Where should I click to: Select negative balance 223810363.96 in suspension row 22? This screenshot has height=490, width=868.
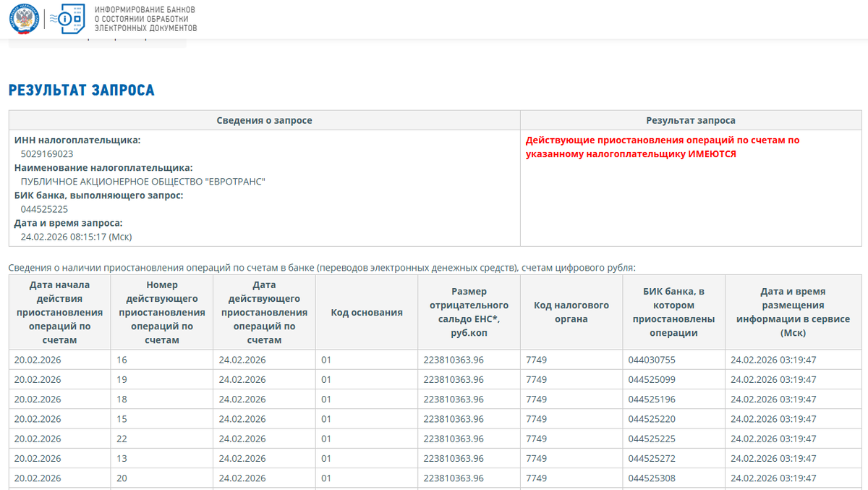pos(454,439)
